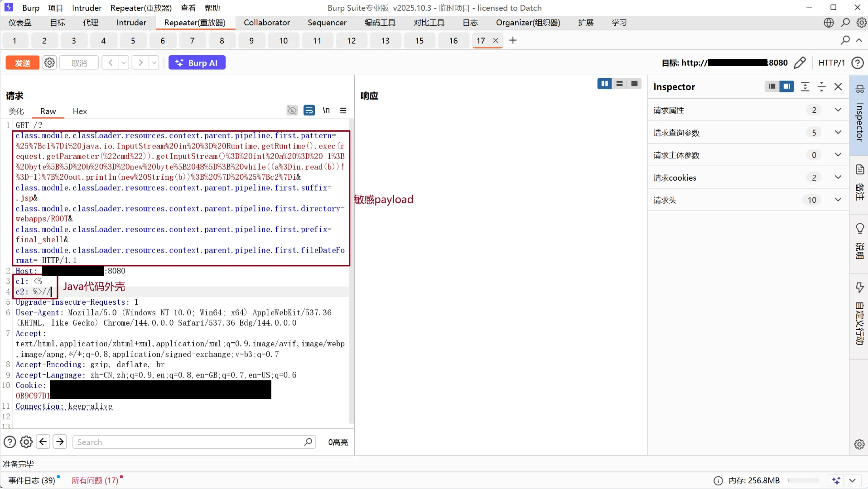The image size is (868, 489).
Task: Open the Repeater help question-mark icon
Action: click(x=857, y=62)
